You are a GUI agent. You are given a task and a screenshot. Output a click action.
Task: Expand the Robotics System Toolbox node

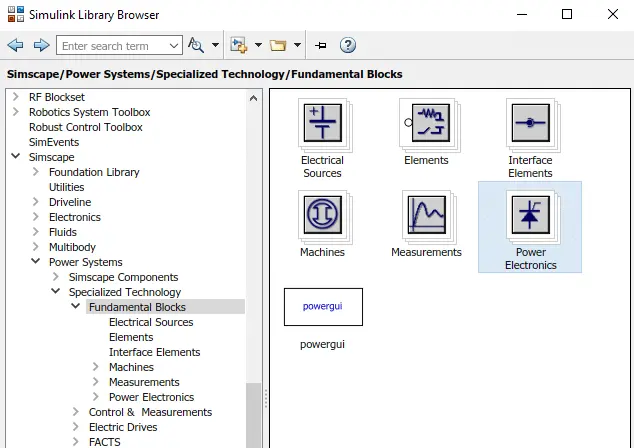click(15, 112)
